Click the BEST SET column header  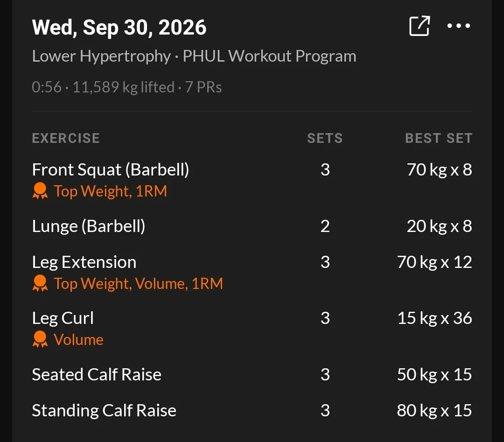point(439,138)
